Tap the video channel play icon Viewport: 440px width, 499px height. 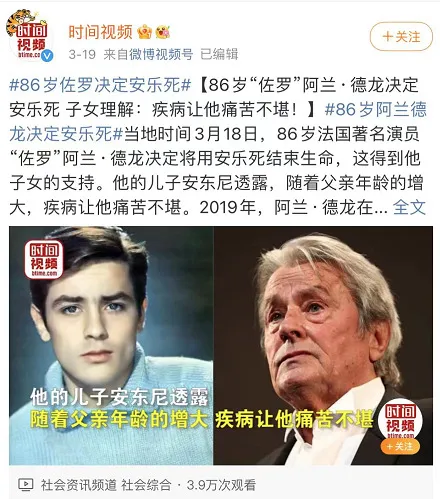point(26,485)
